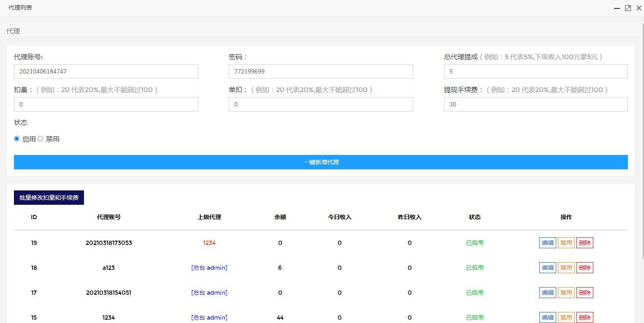Click 一键新增代理 button

(321, 162)
